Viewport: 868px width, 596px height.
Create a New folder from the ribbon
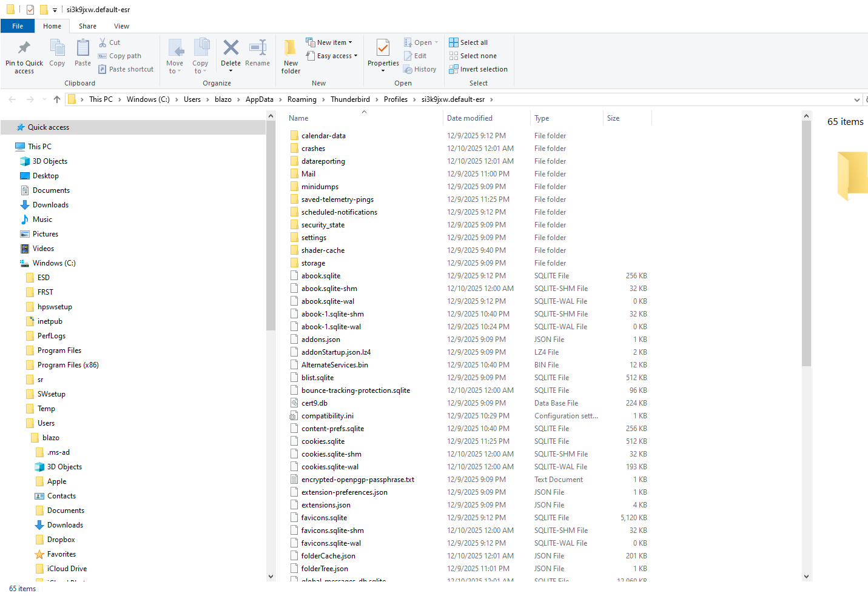click(x=291, y=56)
